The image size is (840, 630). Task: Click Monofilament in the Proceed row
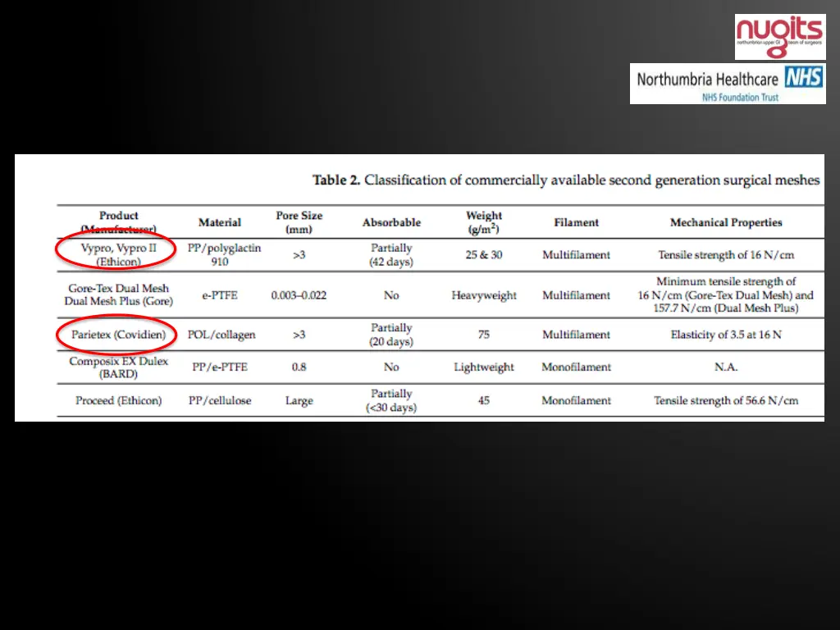[576, 400]
